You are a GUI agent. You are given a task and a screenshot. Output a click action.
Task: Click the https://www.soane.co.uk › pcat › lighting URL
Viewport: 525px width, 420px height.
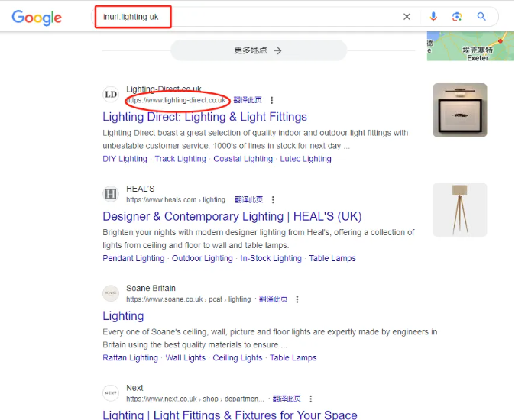tap(189, 299)
